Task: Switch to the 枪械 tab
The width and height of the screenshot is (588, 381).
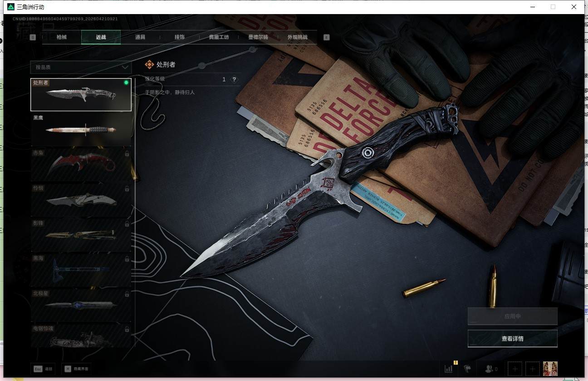Action: tap(62, 37)
